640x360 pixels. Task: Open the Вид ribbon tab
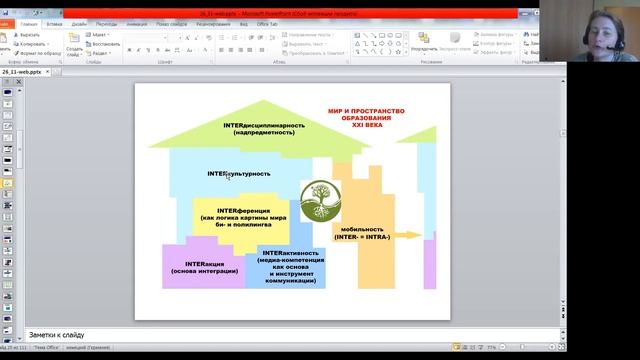tap(244, 24)
